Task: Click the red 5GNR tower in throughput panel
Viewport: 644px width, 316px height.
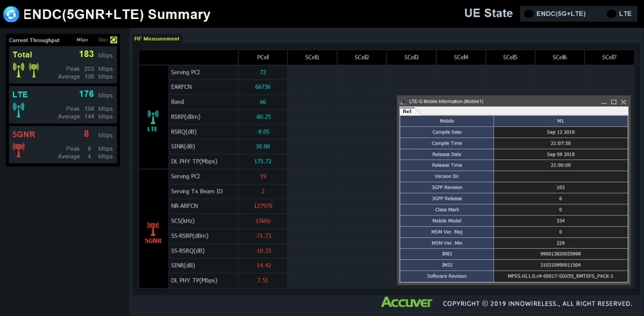Action: 18,150
